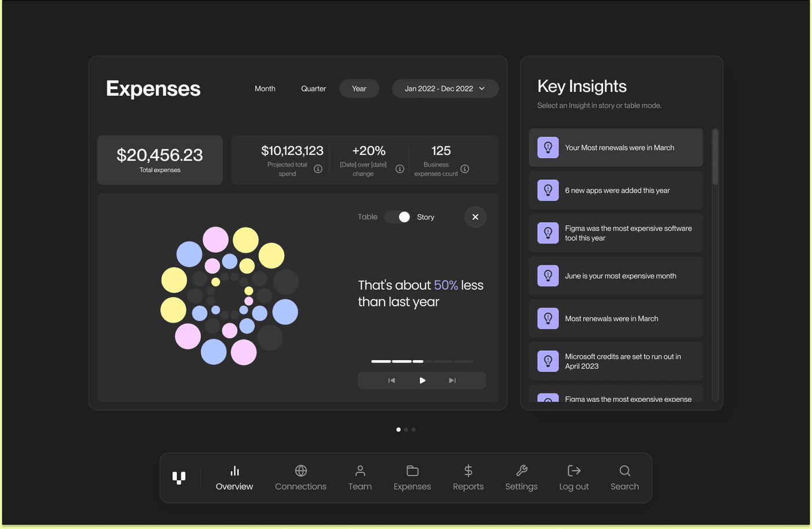The width and height of the screenshot is (812, 529).
Task: Switch to the Month tab
Action: (265, 89)
